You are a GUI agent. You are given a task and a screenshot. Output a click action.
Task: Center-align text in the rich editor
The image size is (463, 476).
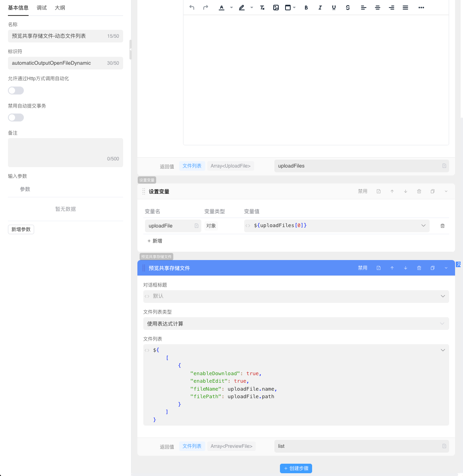coord(378,8)
